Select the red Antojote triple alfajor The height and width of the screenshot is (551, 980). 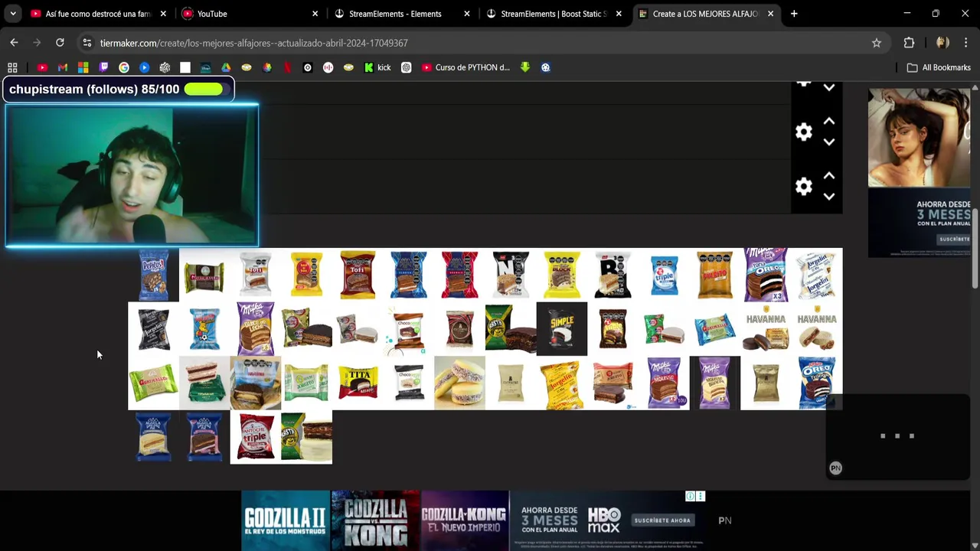tap(256, 437)
